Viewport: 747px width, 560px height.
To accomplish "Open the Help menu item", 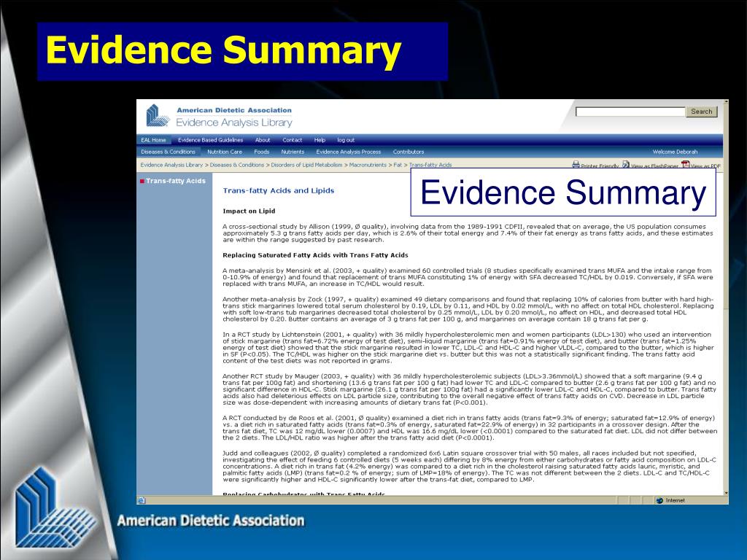I will pyautogui.click(x=320, y=140).
